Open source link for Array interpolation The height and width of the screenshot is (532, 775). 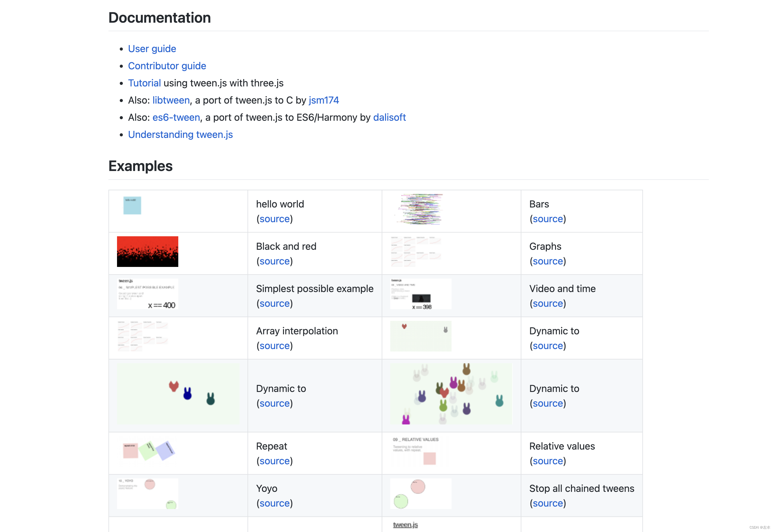pyautogui.click(x=274, y=346)
